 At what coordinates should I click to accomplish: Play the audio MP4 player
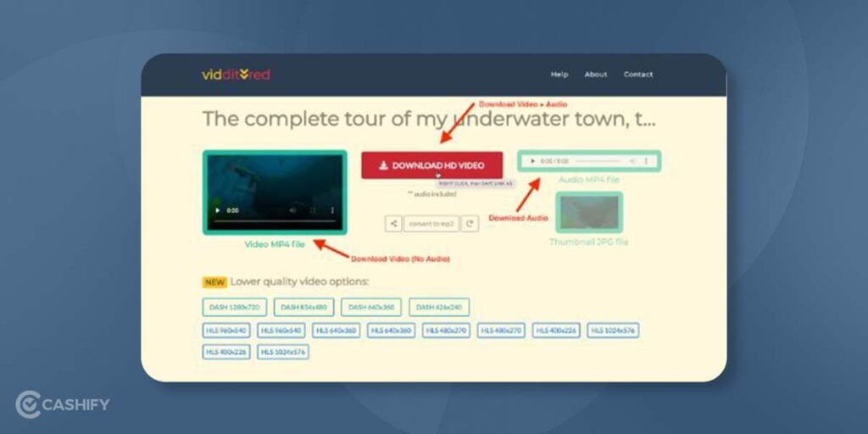coord(532,161)
